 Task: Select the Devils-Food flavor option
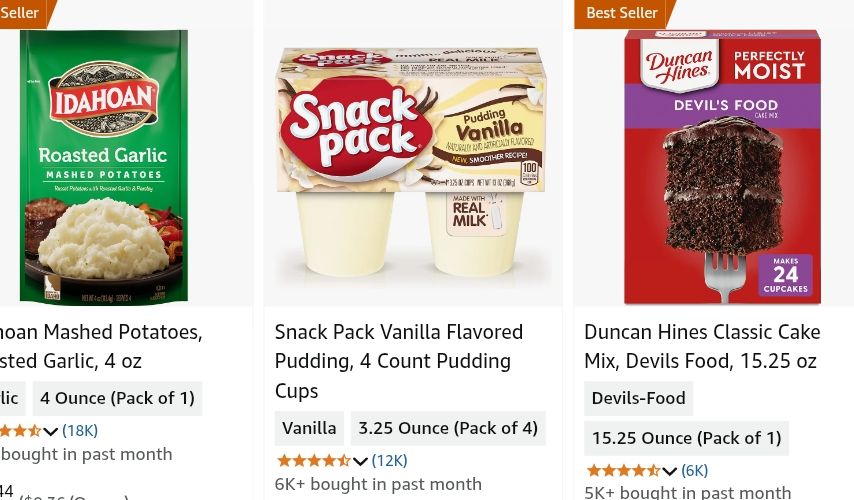click(x=638, y=398)
